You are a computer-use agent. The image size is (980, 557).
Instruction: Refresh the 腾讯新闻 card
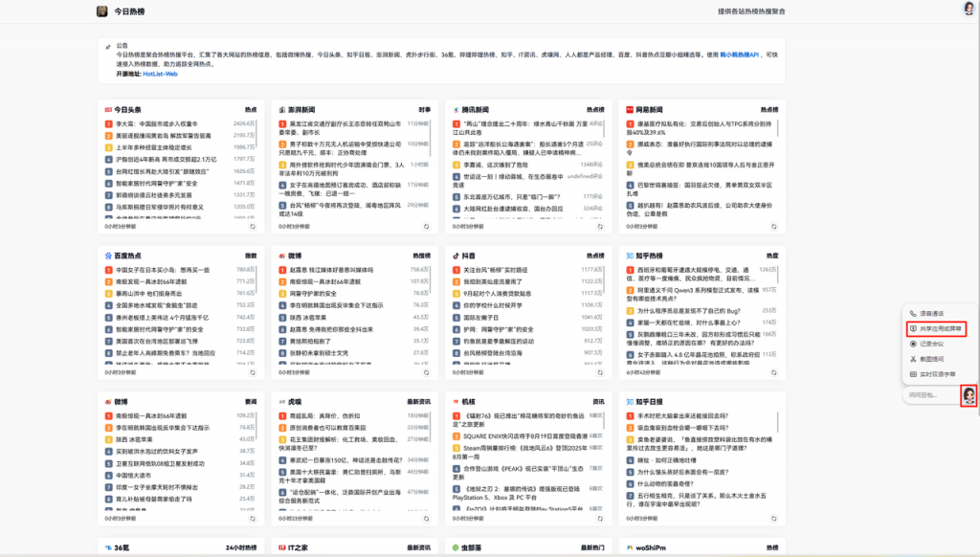coord(600,227)
